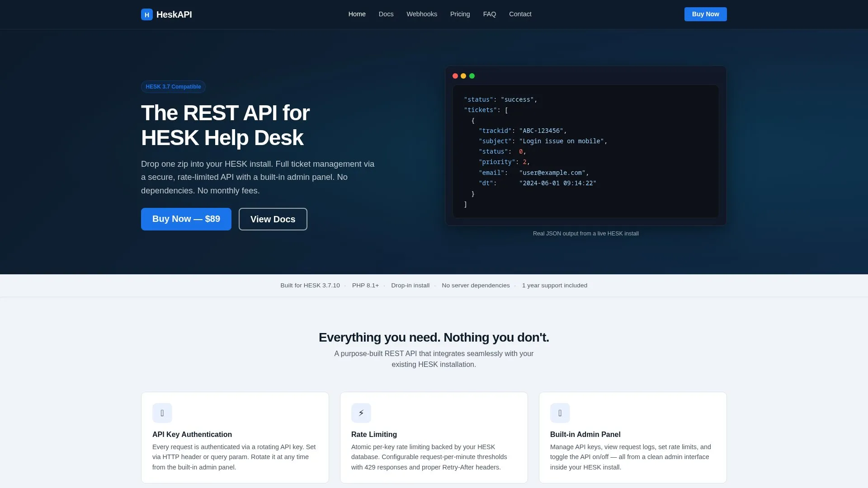Click PHP 8.1+ text
The height and width of the screenshot is (488, 868).
click(x=365, y=286)
